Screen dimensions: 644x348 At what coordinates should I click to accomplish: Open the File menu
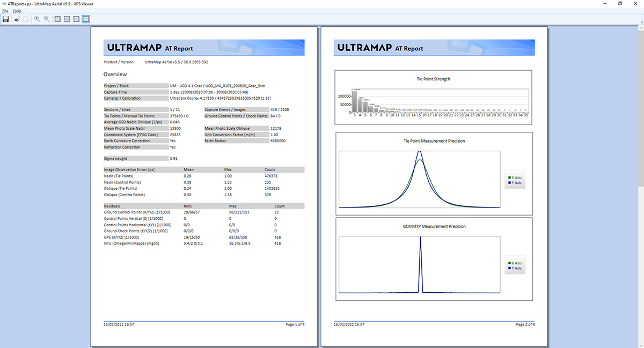point(6,11)
